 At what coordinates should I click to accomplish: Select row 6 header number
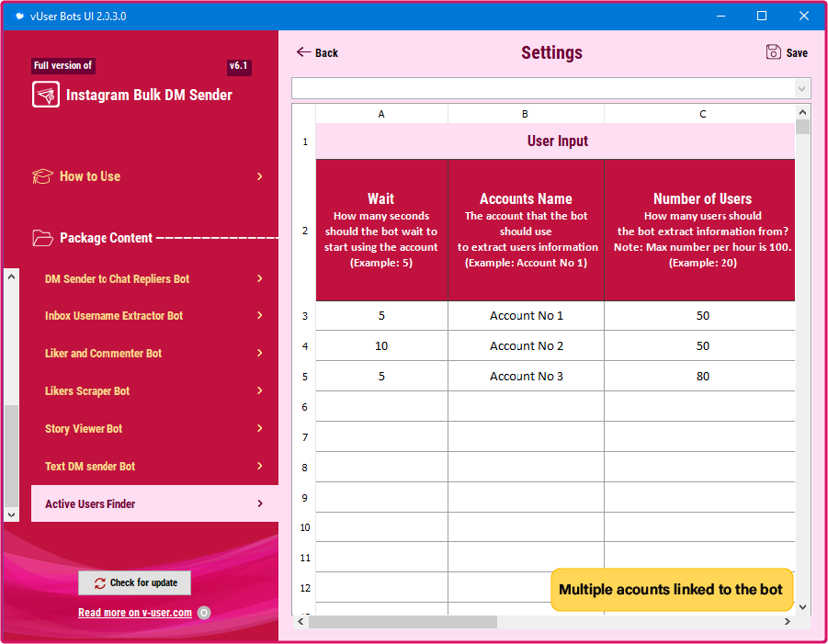click(305, 406)
